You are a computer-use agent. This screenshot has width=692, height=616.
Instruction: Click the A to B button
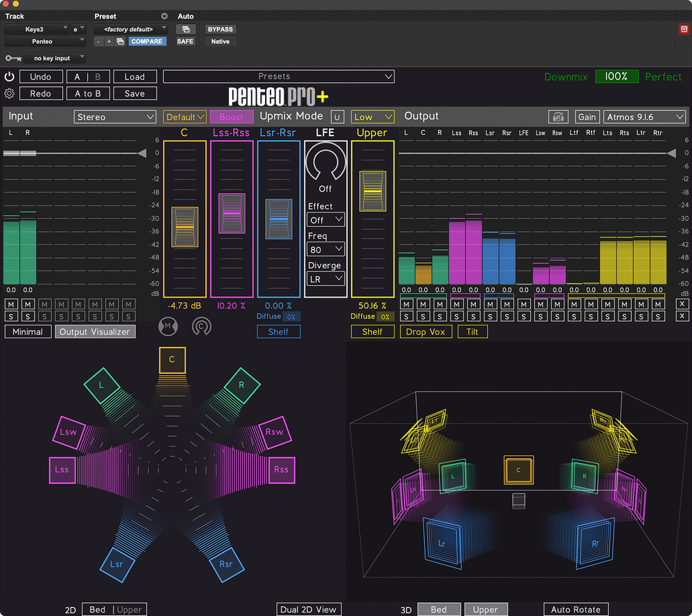click(x=88, y=93)
